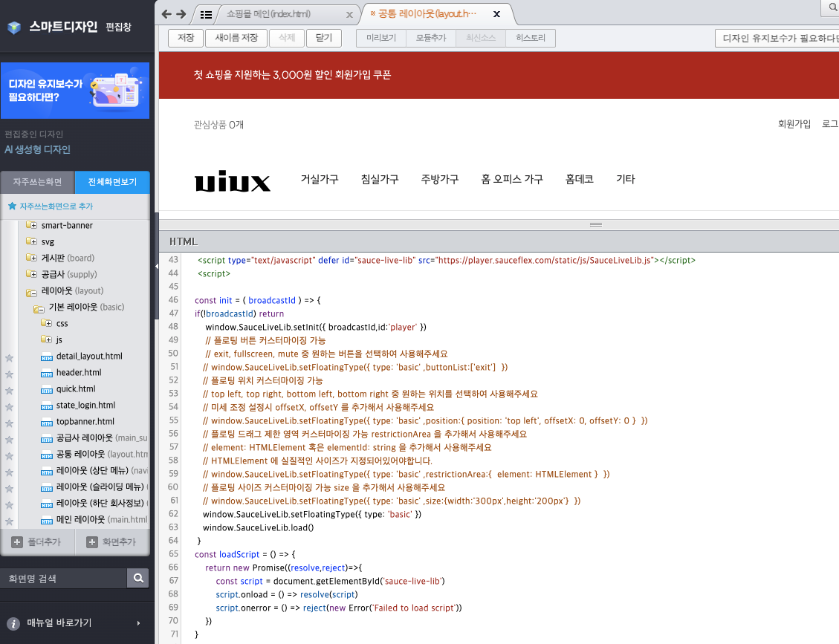
Task: Select 침실가구 menu in preview
Action: pos(379,179)
